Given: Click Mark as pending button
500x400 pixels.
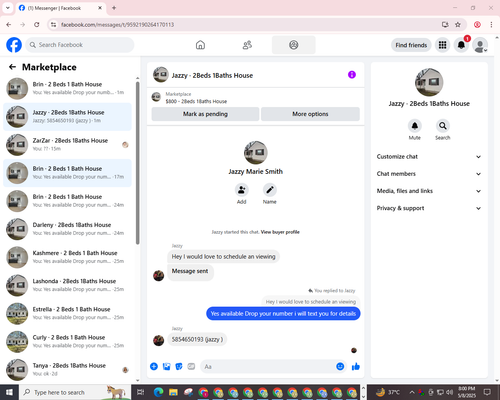Looking at the screenshot, I should click(205, 114).
